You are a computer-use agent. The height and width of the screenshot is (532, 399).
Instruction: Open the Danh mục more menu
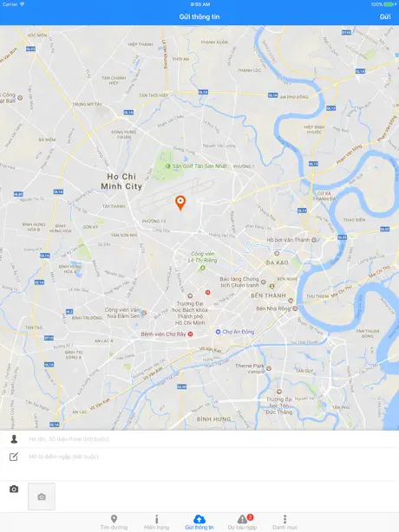point(285,522)
